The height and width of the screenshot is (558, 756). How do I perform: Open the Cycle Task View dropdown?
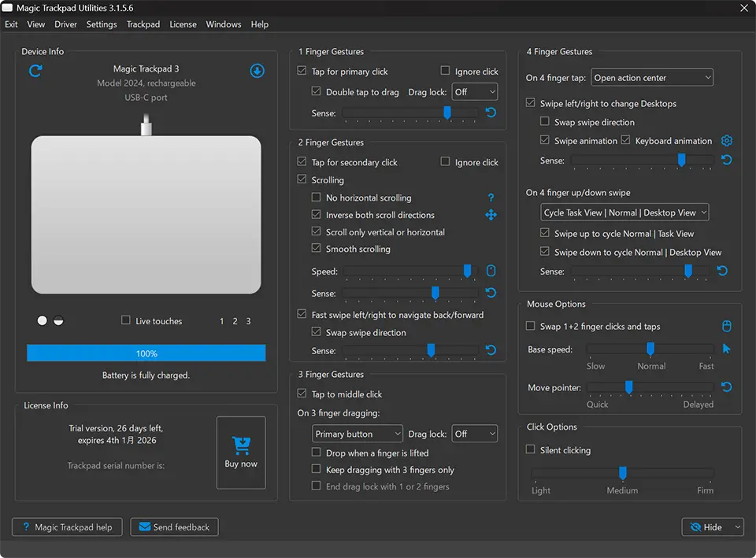click(624, 212)
